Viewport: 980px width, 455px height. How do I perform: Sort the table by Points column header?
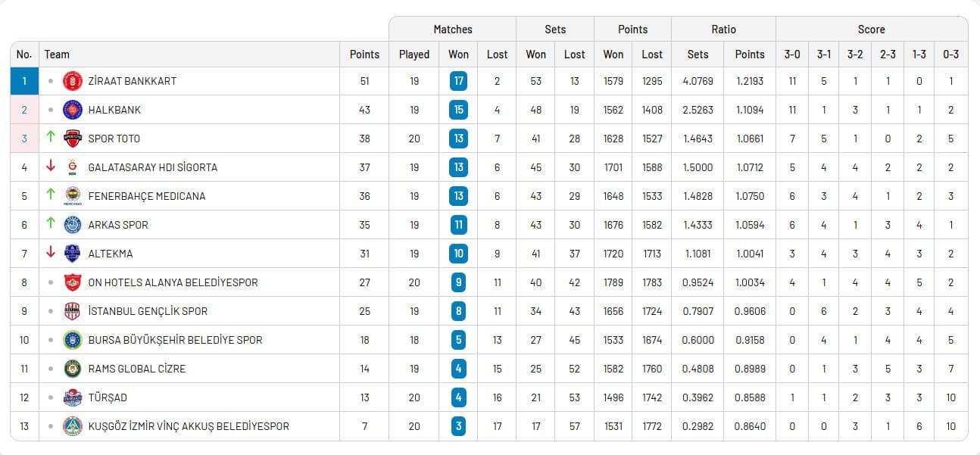[x=364, y=55]
